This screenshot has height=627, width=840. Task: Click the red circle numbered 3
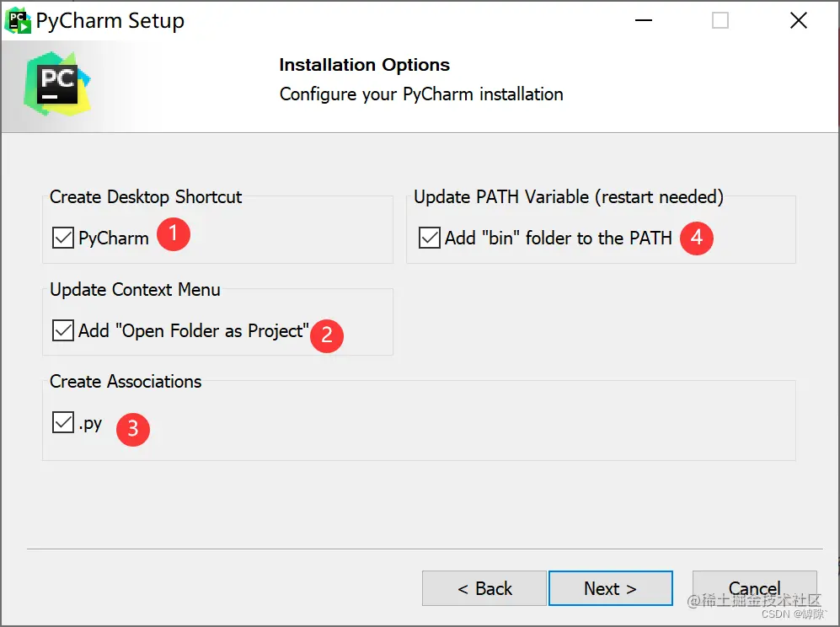[133, 429]
